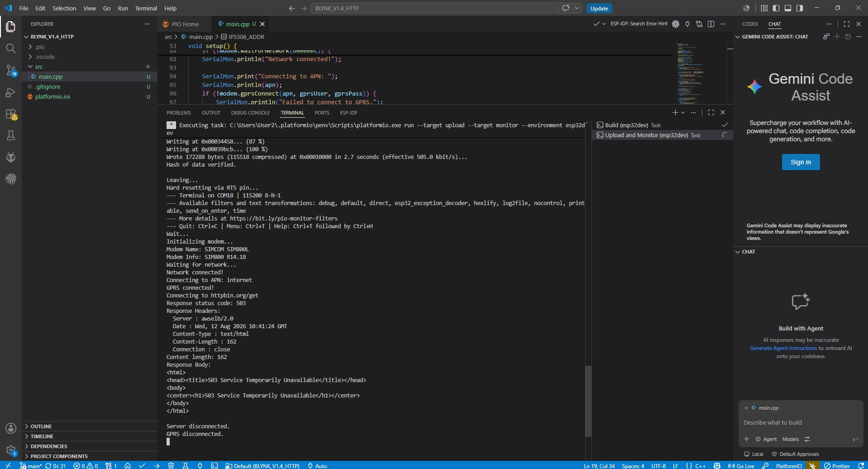The height and width of the screenshot is (469, 868).
Task: Open the Extensions view icon
Action: click(11, 114)
